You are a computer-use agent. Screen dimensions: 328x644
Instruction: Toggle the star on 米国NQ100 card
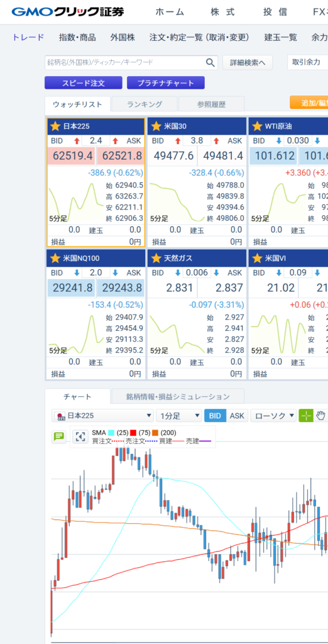[55, 258]
